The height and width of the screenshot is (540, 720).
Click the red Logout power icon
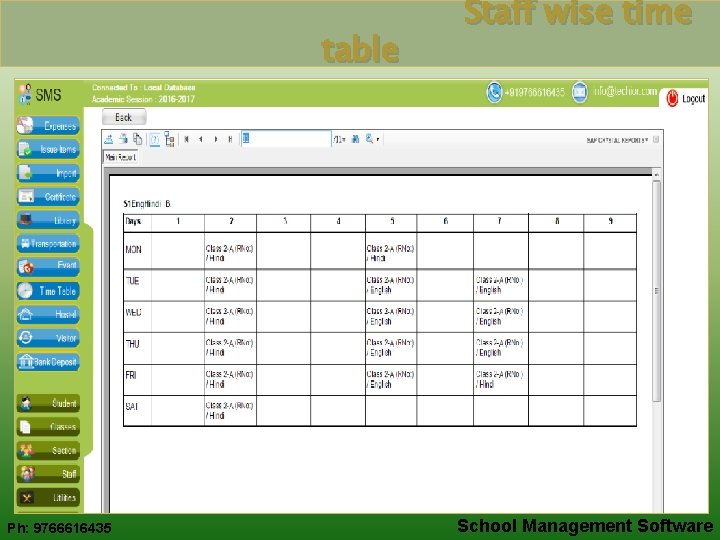pyautogui.click(x=672, y=99)
